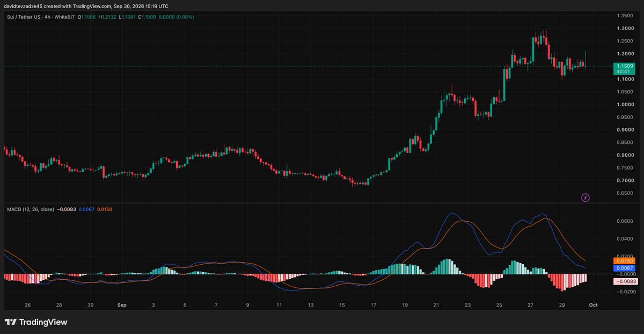
Task: Click the 0.8500 price axis label
Action: [624, 142]
